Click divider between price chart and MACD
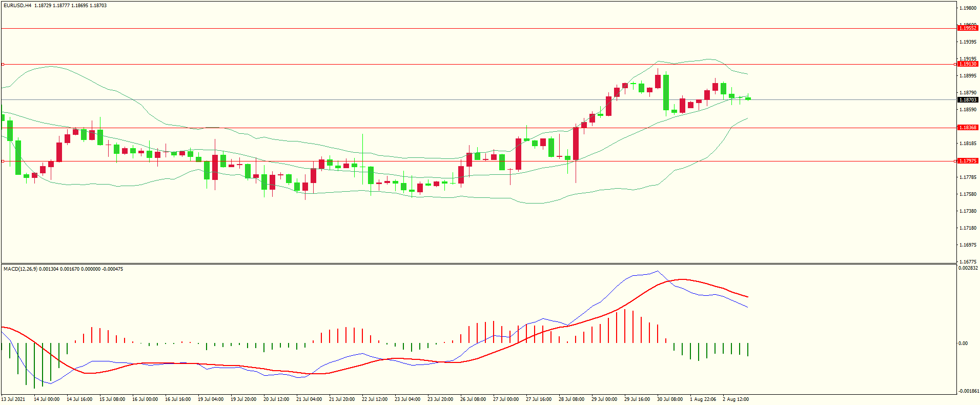This screenshot has height=405, width=980. 479,264
